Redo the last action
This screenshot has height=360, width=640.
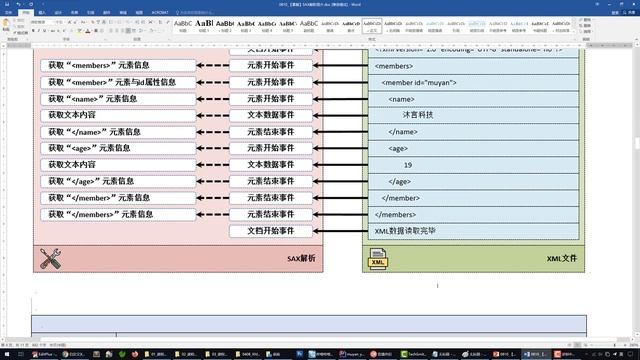coord(31,4)
